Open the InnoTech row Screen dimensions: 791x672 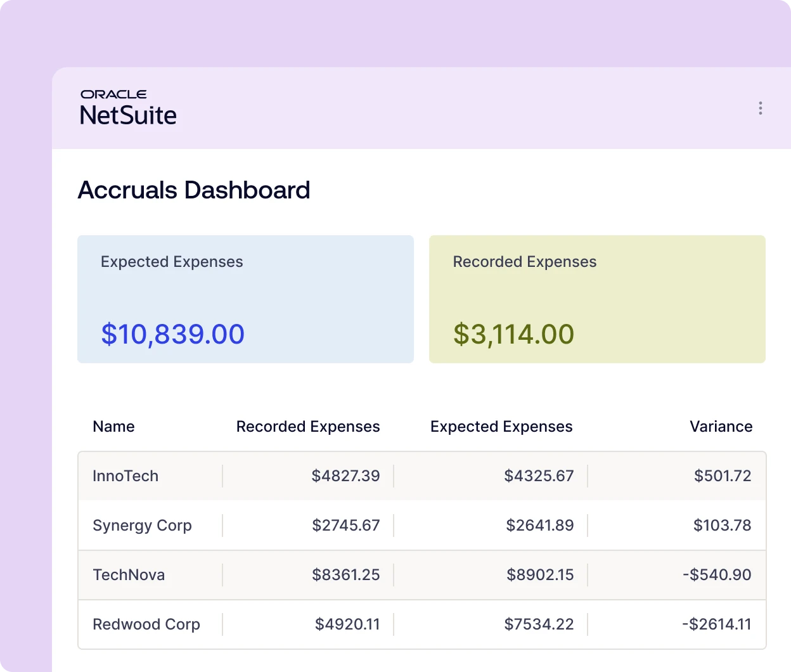(x=125, y=476)
